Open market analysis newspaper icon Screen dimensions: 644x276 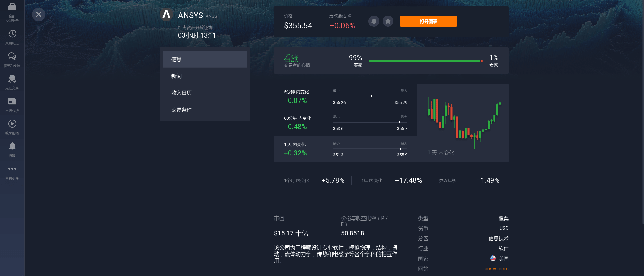tap(12, 101)
